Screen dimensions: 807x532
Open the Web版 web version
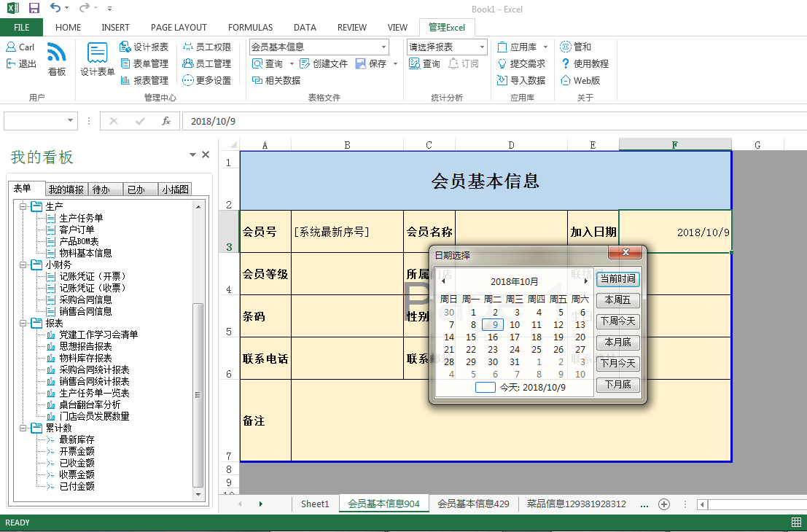pyautogui.click(x=580, y=80)
